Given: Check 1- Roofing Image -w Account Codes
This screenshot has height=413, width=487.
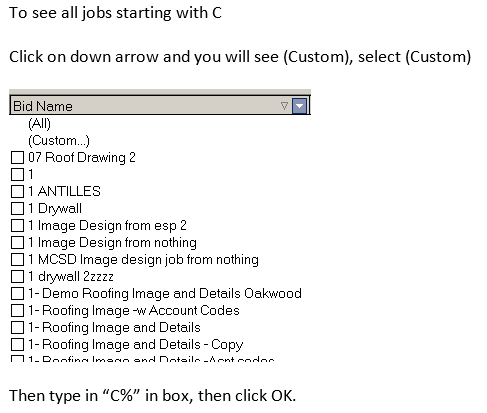Looking at the screenshot, I should pos(17,311).
